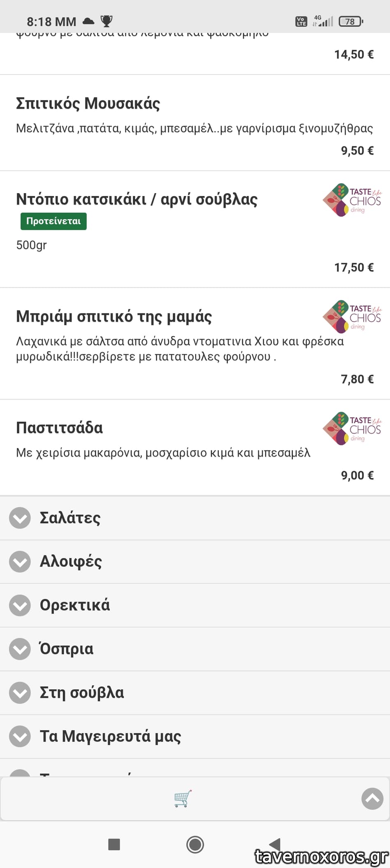Tap the Μπριάμ σπιτικό της μαμάς title
Screen dimensions: 390x868
pyautogui.click(x=114, y=316)
